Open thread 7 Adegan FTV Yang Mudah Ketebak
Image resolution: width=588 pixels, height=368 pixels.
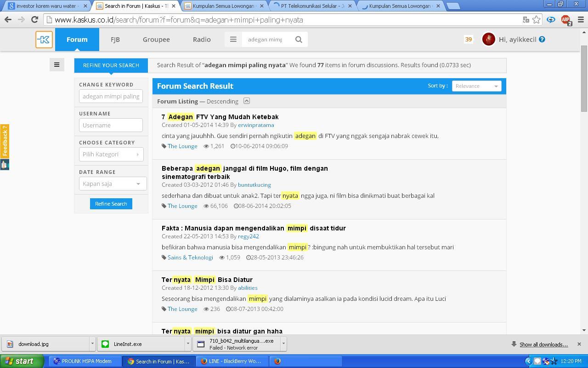[220, 117]
